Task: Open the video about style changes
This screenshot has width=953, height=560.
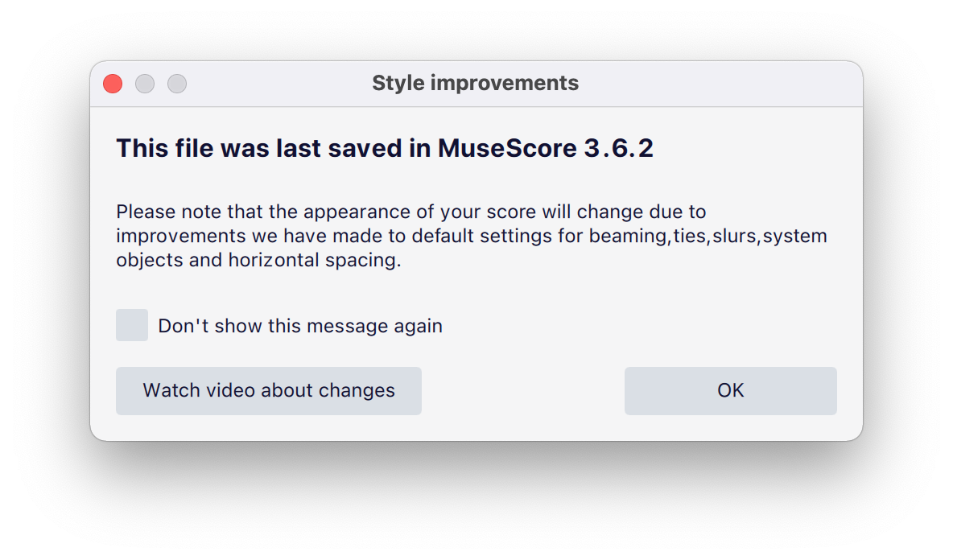Action: [268, 390]
